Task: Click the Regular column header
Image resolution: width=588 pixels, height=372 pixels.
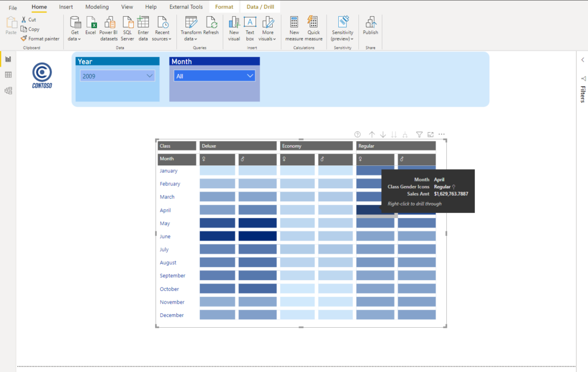Action: click(x=396, y=146)
